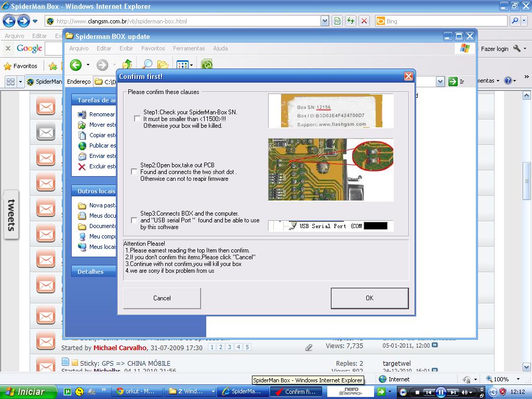Open the Favoritos star button
The height and width of the screenshot is (399, 532).
pyautogui.click(x=20, y=66)
